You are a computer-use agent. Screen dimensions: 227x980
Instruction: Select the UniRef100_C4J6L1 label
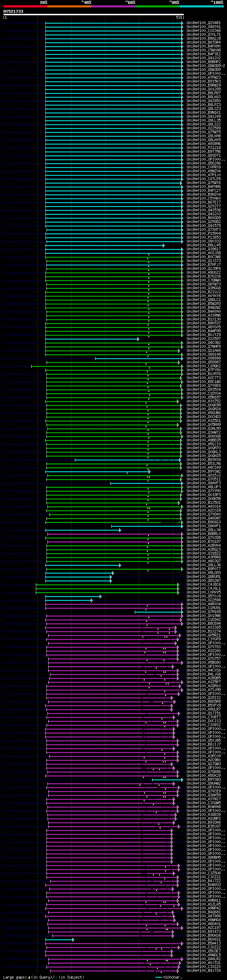click(x=203, y=588)
